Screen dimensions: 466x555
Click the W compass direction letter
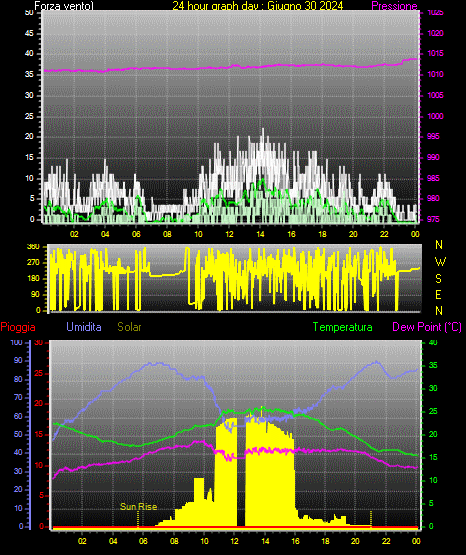pos(440,262)
